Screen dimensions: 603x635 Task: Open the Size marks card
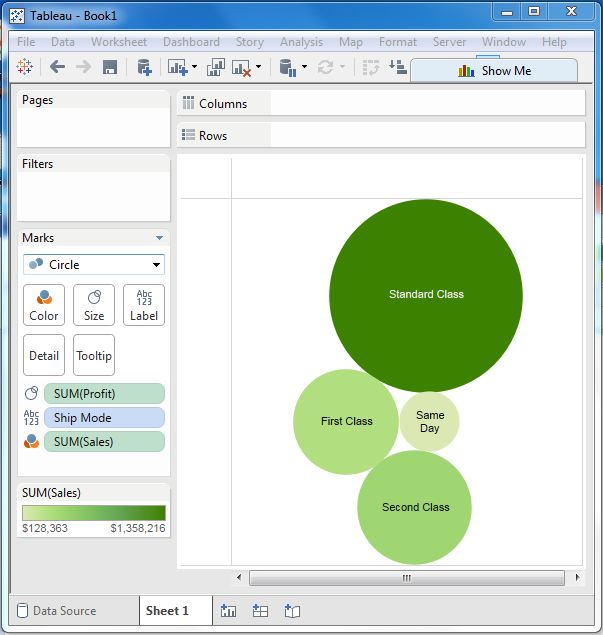pyautogui.click(x=94, y=305)
